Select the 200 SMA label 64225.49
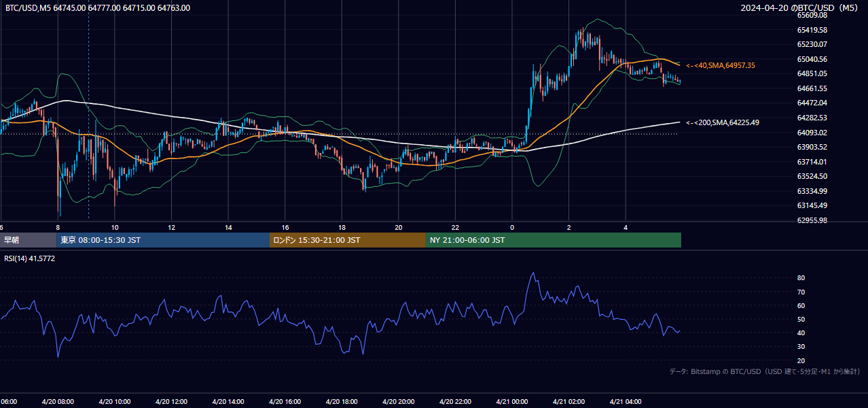The height and width of the screenshot is (408, 868). [723, 122]
